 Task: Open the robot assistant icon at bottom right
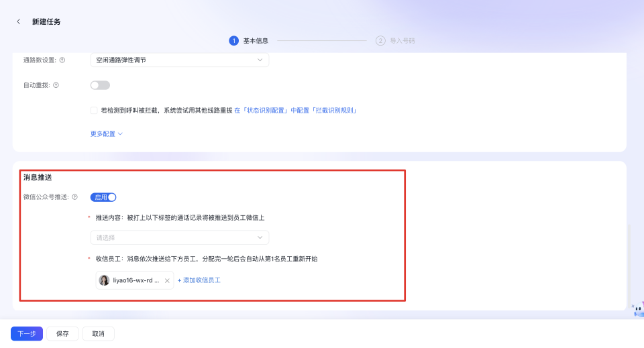637,309
